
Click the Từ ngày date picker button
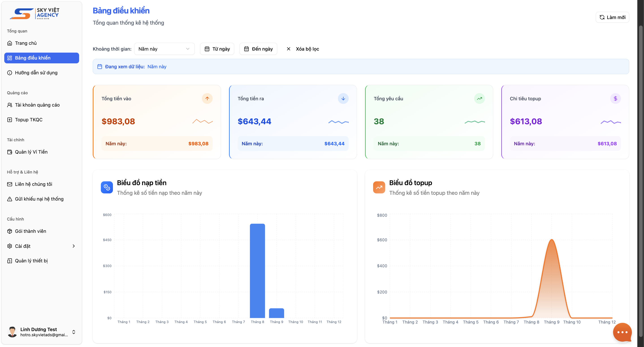pos(217,49)
